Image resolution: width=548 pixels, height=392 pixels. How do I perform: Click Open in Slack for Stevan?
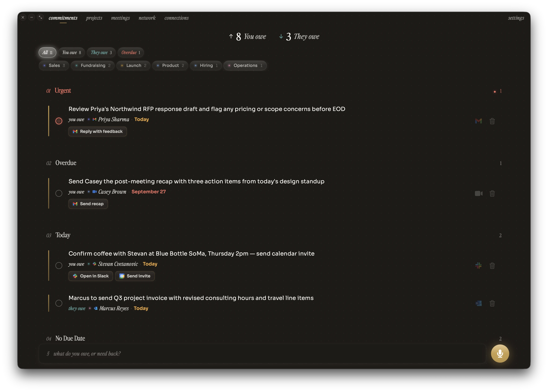point(91,276)
